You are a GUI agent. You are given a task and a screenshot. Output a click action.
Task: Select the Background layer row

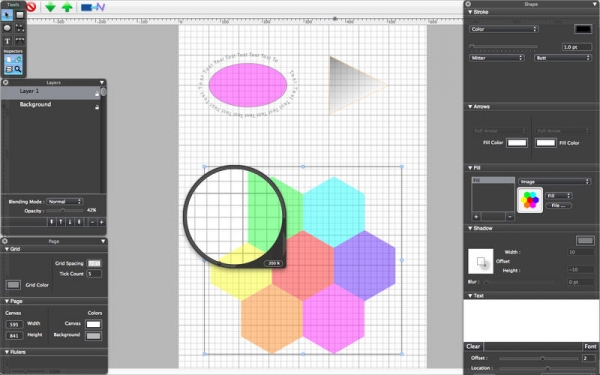pos(51,105)
